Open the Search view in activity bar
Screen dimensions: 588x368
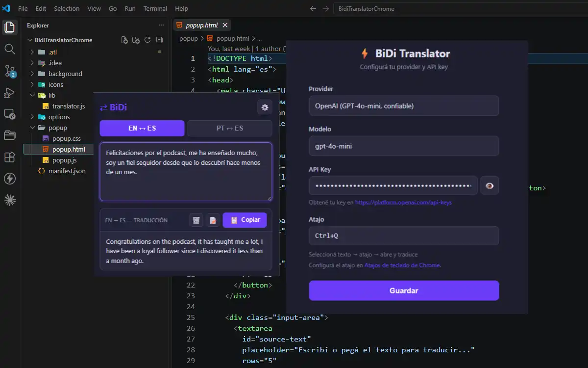(10, 49)
